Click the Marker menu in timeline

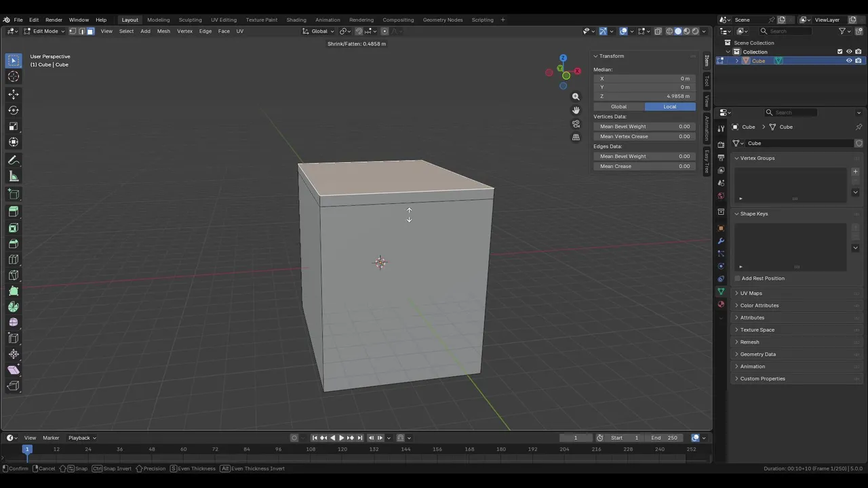tap(51, 438)
